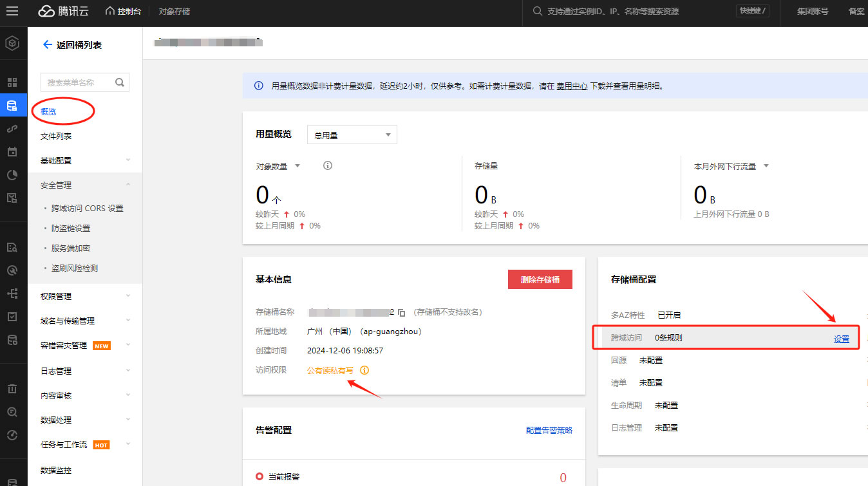The width and height of the screenshot is (868, 486).
Task: Click the gauge dashboard icon in left rail
Action: (x=12, y=435)
